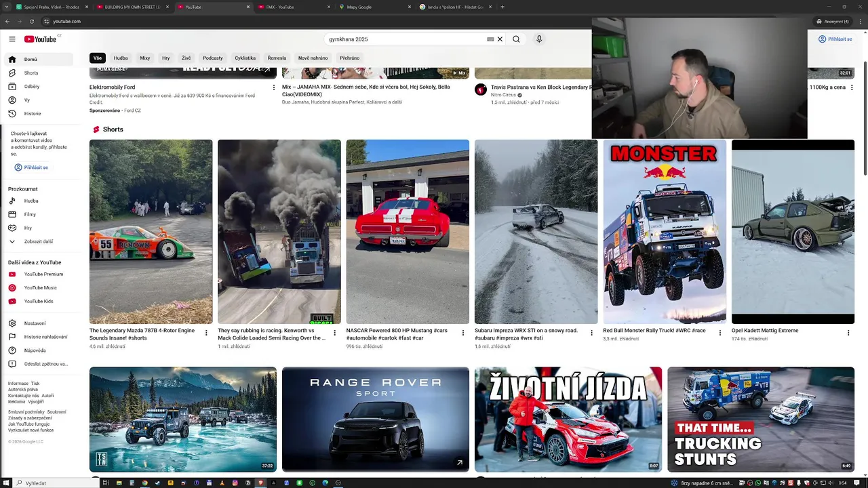The height and width of the screenshot is (488, 868).
Task: Click the magnifier search button
Action: (x=516, y=39)
